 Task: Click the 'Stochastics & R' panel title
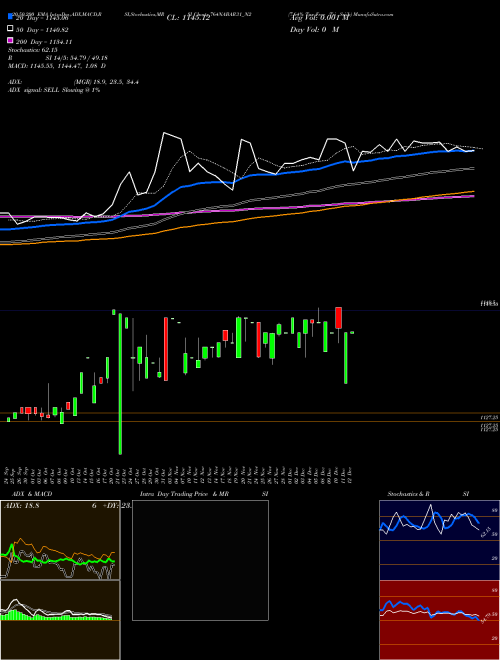click(x=408, y=494)
